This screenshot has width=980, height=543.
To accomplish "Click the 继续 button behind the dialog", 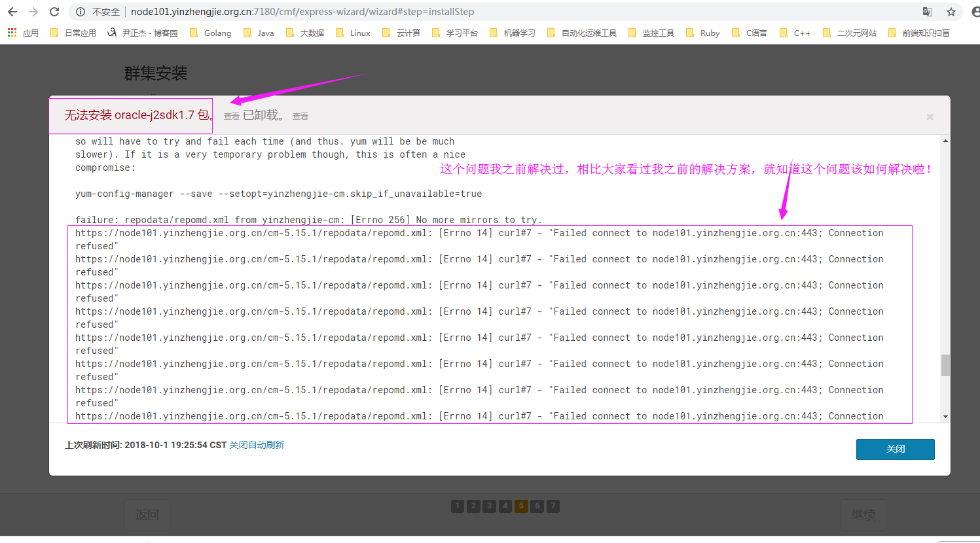I will pos(863,515).
